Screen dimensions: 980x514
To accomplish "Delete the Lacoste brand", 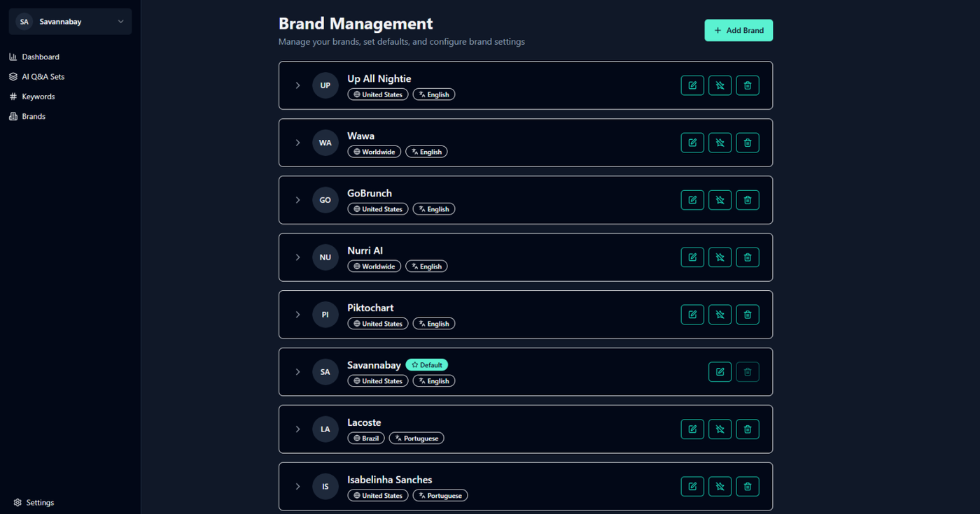I will pos(748,429).
